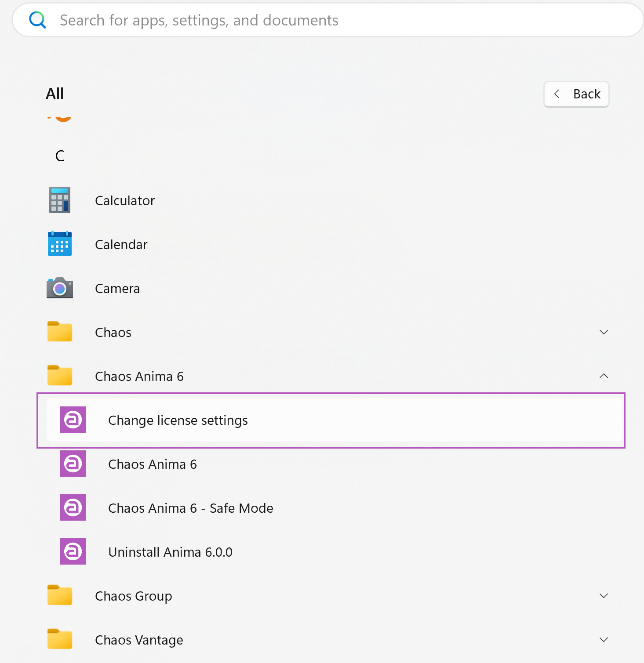
Task: Click the search magnifier icon
Action: click(x=37, y=20)
